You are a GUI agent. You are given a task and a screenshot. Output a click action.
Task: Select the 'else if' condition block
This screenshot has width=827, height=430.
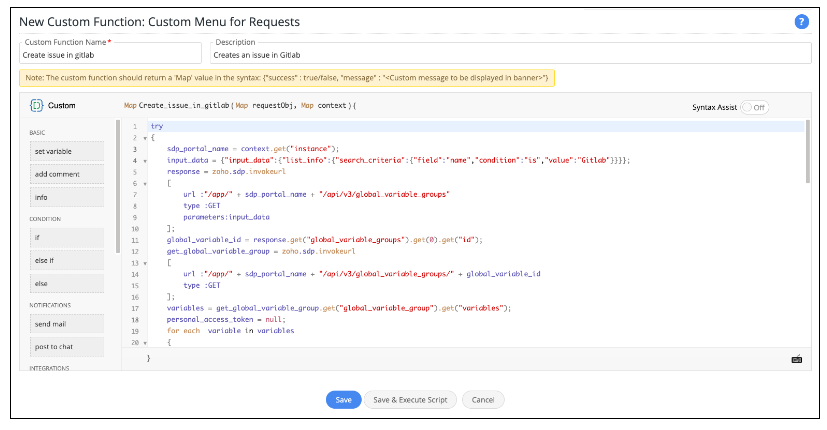(67, 261)
